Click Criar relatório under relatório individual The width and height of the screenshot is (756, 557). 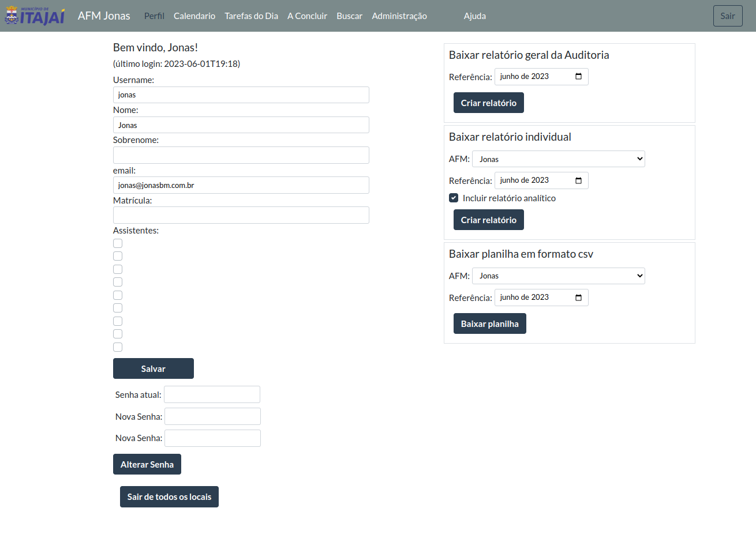point(489,220)
